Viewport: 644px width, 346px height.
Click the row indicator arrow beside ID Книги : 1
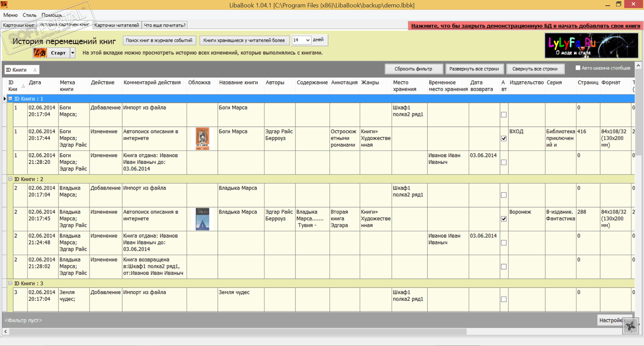point(4,98)
